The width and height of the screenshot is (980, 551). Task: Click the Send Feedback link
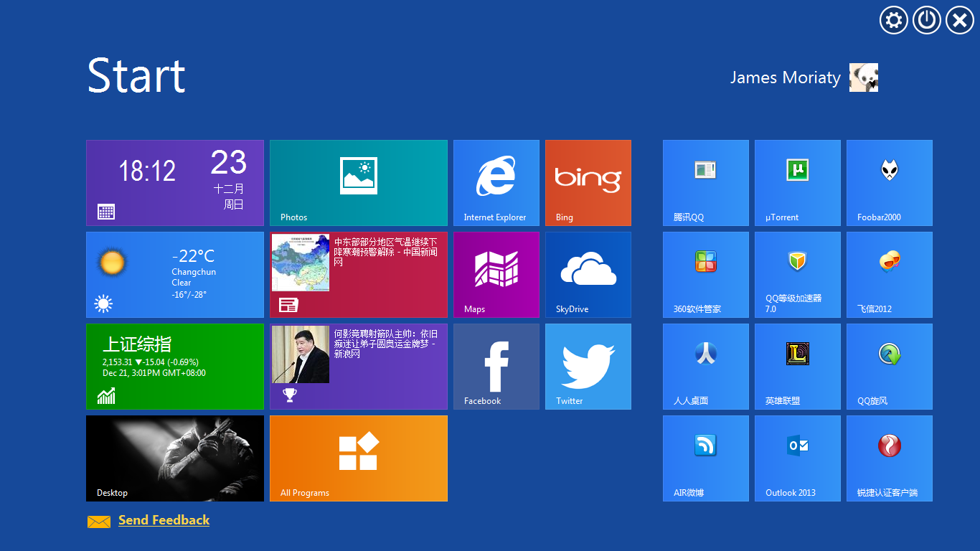pyautogui.click(x=164, y=521)
